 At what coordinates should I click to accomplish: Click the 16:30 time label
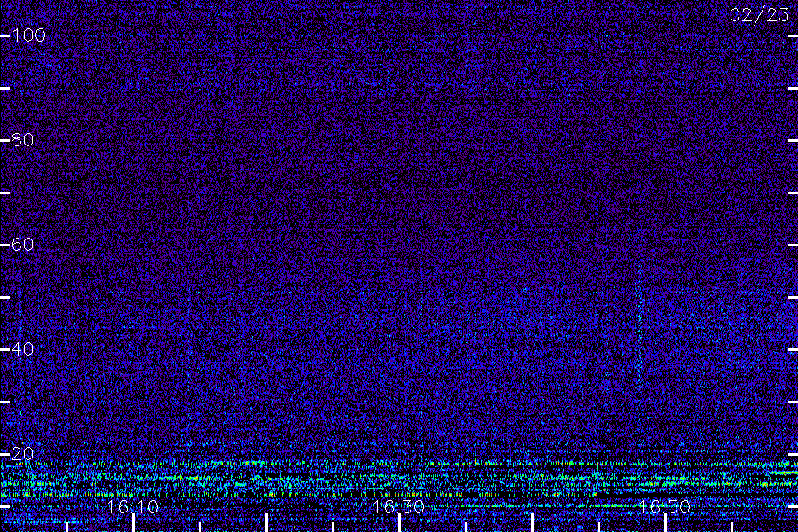pyautogui.click(x=398, y=506)
